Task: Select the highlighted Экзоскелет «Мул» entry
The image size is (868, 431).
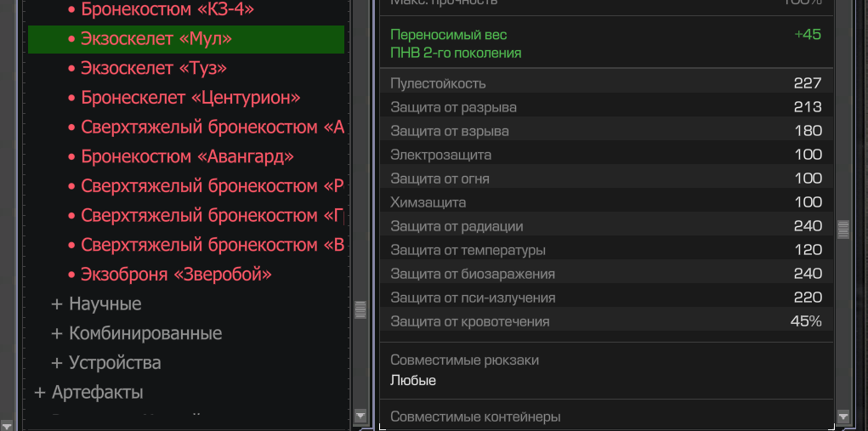Action: pyautogui.click(x=156, y=39)
